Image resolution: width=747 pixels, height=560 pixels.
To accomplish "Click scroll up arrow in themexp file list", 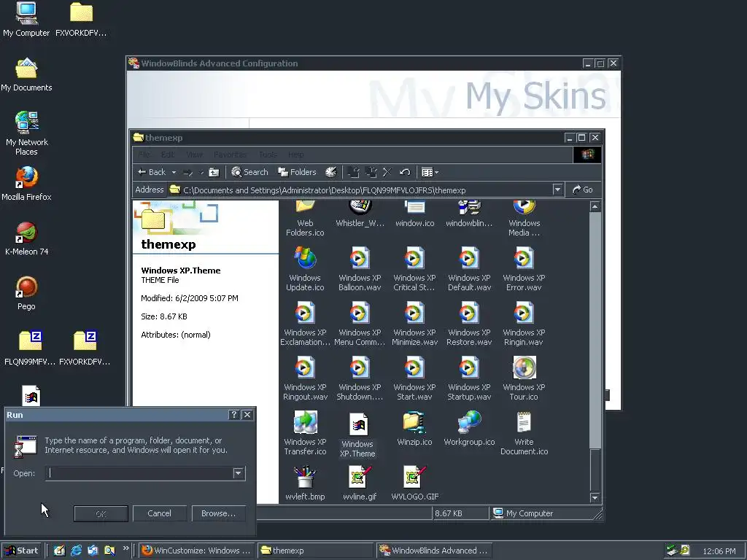I will coord(595,206).
